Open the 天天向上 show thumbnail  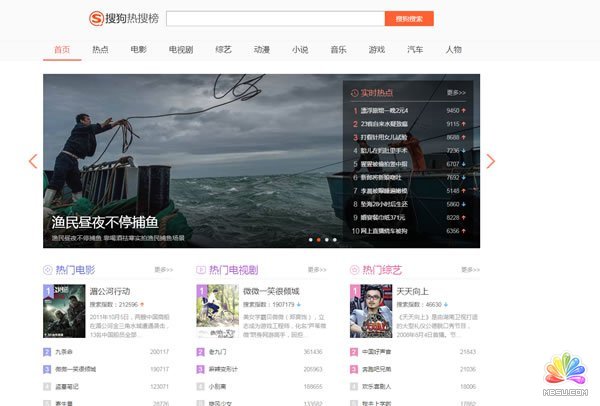coord(370,312)
